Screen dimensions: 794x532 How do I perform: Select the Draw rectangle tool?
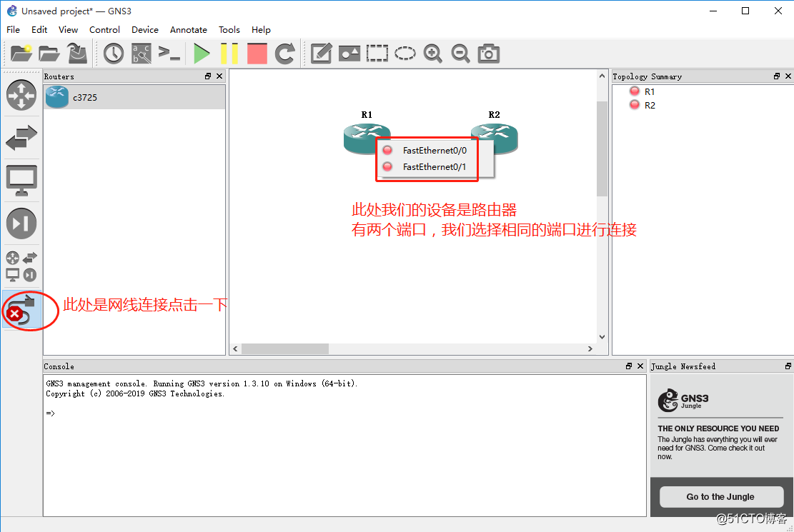point(377,53)
